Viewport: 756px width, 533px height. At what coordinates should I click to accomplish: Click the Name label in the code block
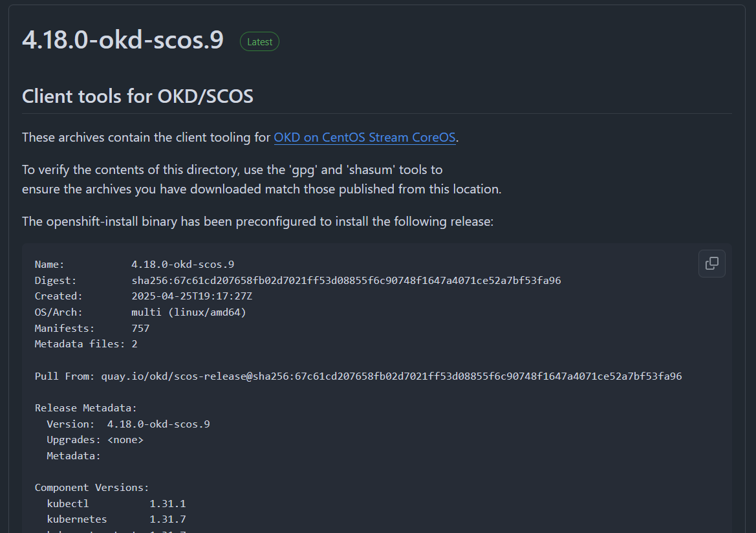pyautogui.click(x=49, y=265)
